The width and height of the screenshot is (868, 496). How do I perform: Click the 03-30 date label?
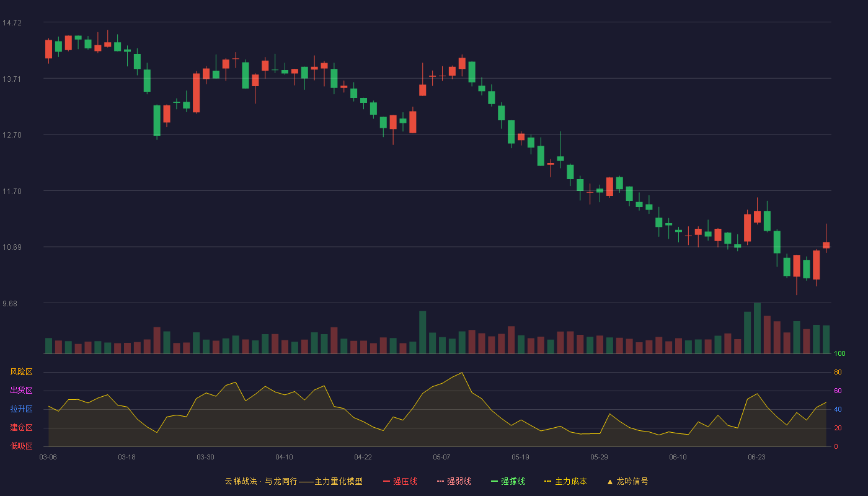pos(205,457)
